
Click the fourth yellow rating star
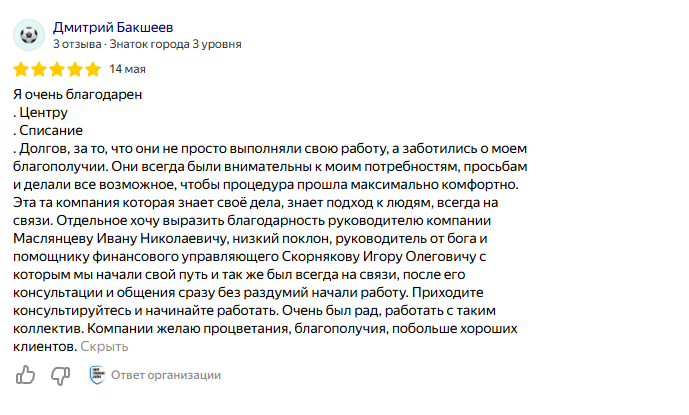[x=75, y=69]
